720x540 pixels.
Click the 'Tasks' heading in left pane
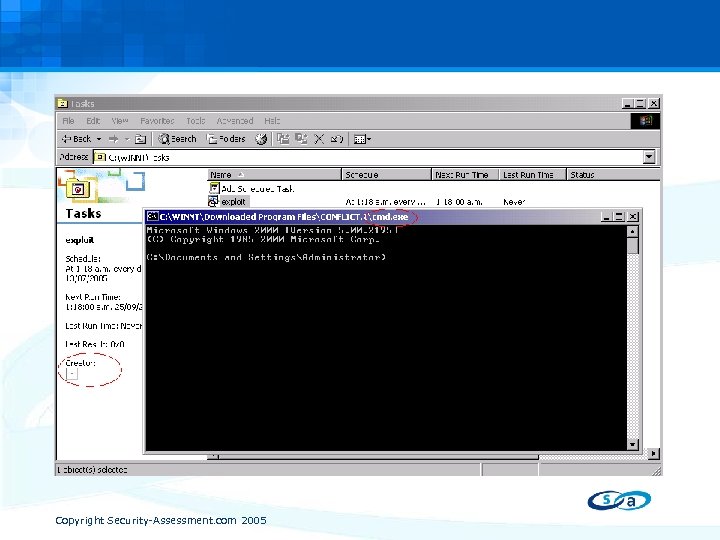pos(83,214)
